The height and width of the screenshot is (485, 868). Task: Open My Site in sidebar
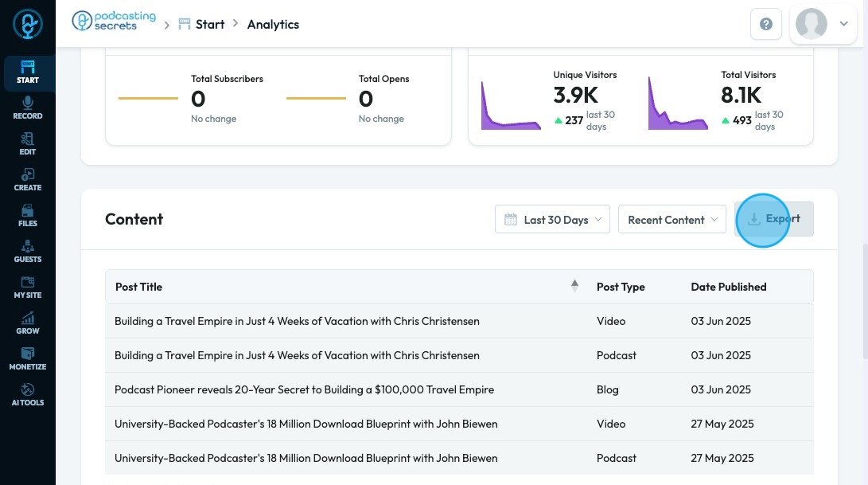point(28,287)
